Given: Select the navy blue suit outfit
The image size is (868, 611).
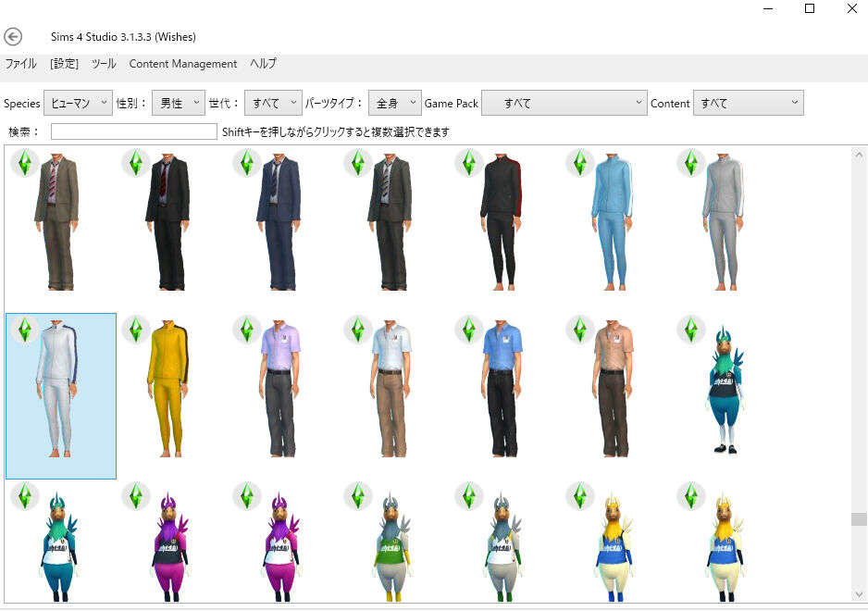Looking at the screenshot, I should tap(279, 221).
